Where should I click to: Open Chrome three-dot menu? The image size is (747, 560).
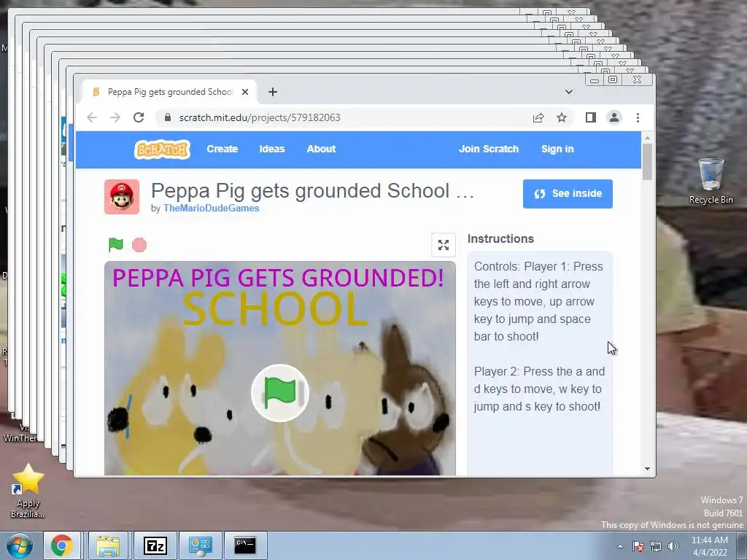click(x=638, y=117)
